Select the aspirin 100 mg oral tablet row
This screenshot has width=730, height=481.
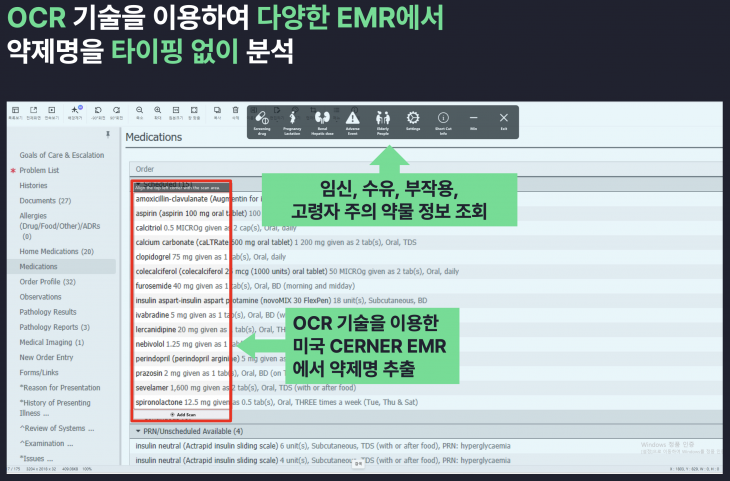426,213
